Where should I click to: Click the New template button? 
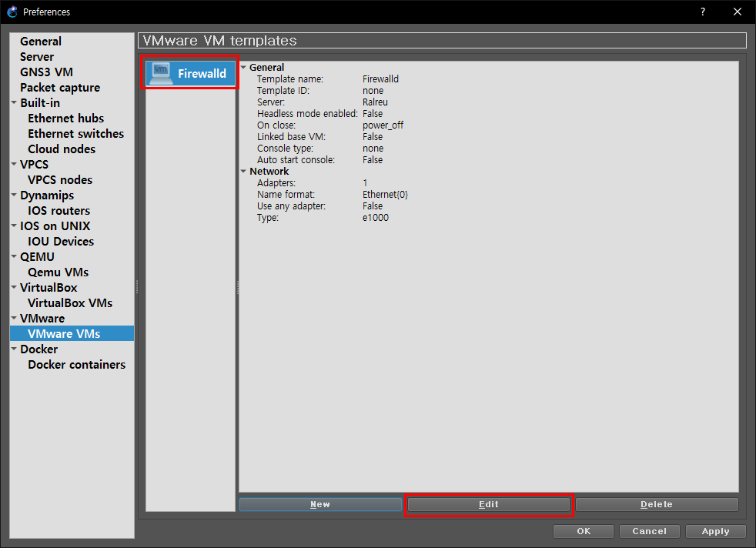pyautogui.click(x=320, y=504)
